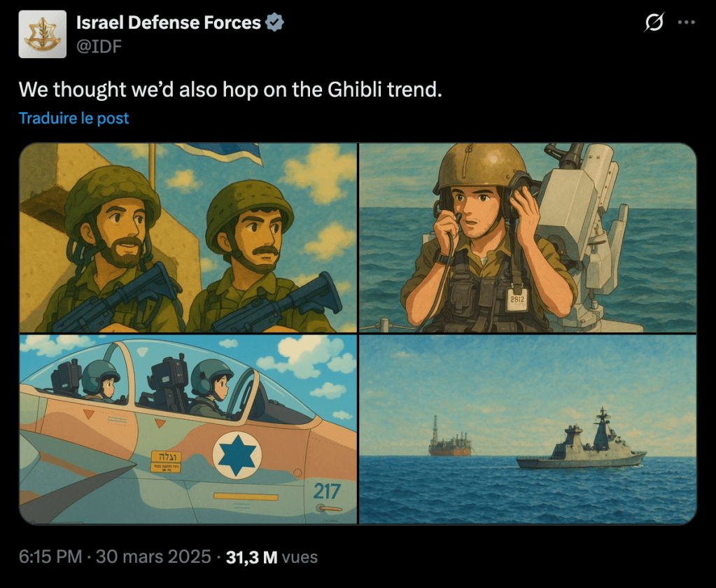Click the @IDF username handle
Image resolution: width=716 pixels, height=588 pixels.
(99, 47)
